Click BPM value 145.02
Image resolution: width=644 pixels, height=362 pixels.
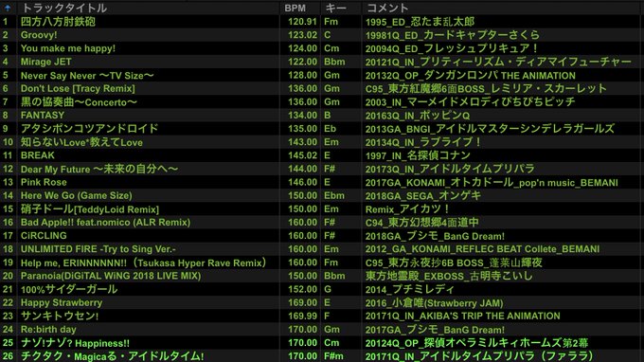[x=302, y=155]
